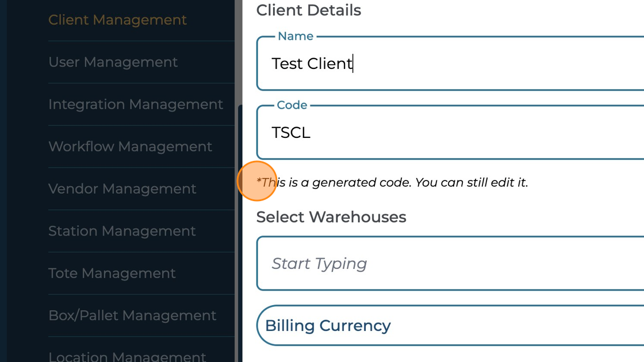Go to Location Management
This screenshot has width=644, height=362.
point(127,357)
